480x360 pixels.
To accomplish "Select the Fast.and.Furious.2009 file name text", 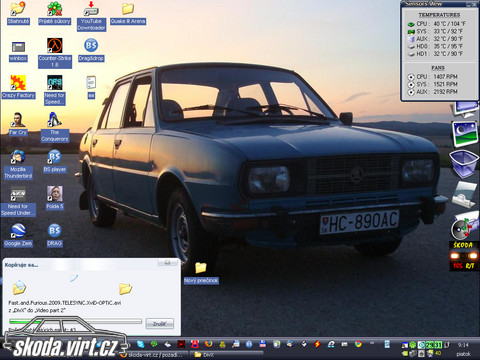I will [x=65, y=303].
